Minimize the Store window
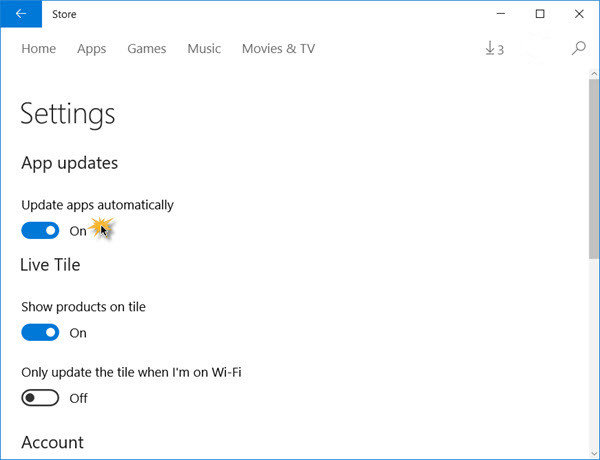Image resolution: width=600 pixels, height=460 pixels. click(501, 14)
